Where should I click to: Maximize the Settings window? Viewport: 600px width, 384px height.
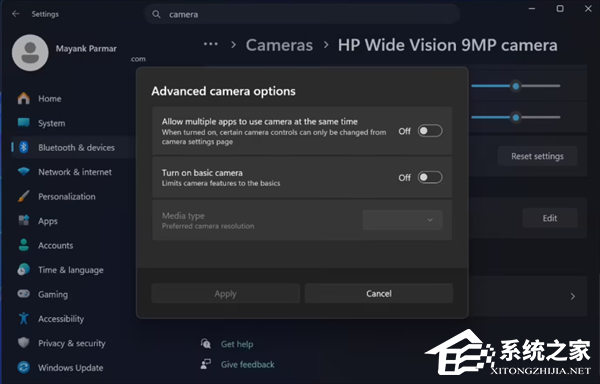click(x=560, y=8)
